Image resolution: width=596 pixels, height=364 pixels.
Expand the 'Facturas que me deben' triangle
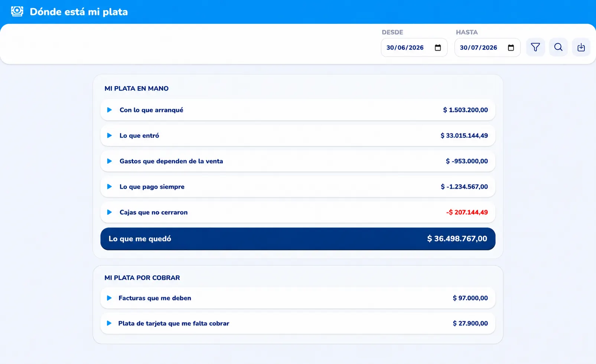[x=109, y=298]
